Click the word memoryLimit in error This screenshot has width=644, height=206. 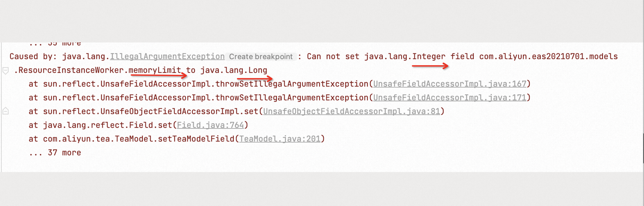coord(154,70)
